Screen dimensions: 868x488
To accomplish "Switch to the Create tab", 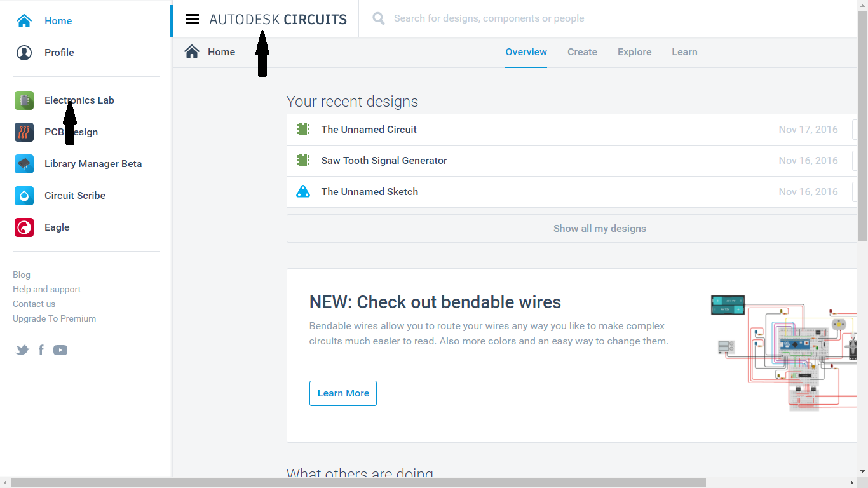I will point(582,52).
